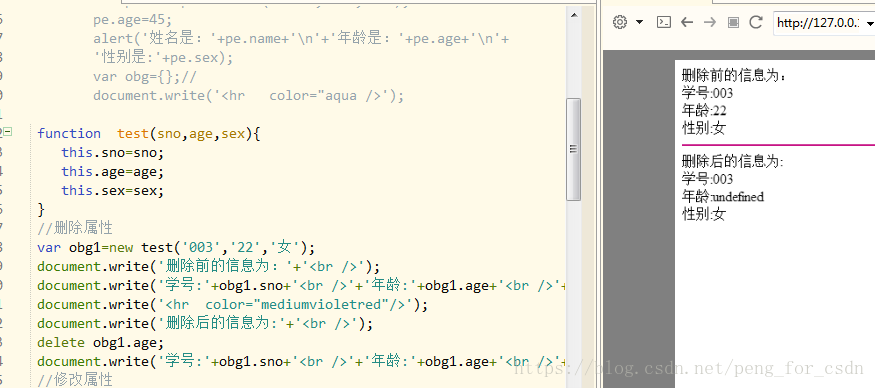
Task: Click the 'this.age=age;' code line
Action: [113, 171]
